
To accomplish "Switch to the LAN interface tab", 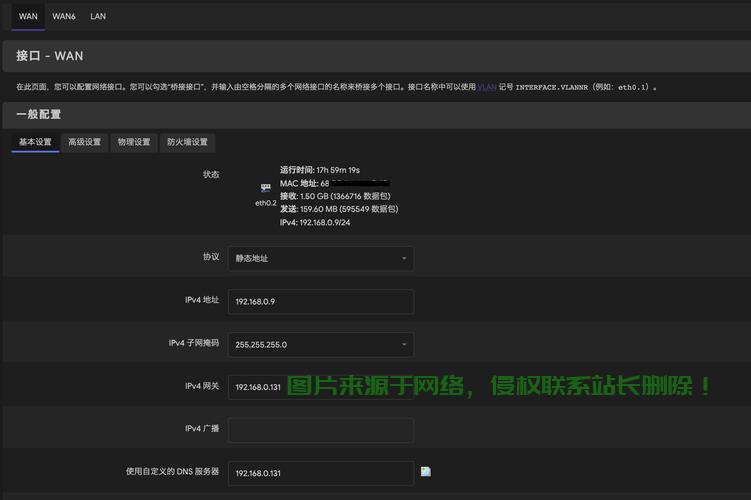I will click(98, 16).
